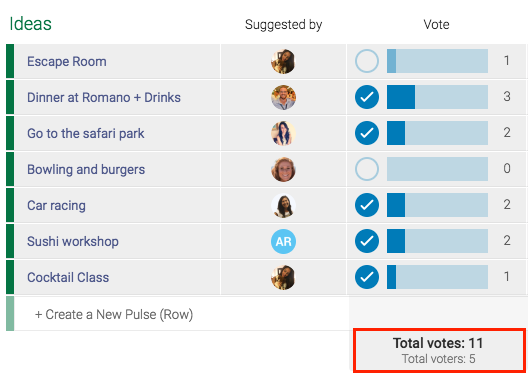This screenshot has height=380, width=528.
Task: Click the Dinner at Romano vote progress bar
Action: pyautogui.click(x=437, y=97)
